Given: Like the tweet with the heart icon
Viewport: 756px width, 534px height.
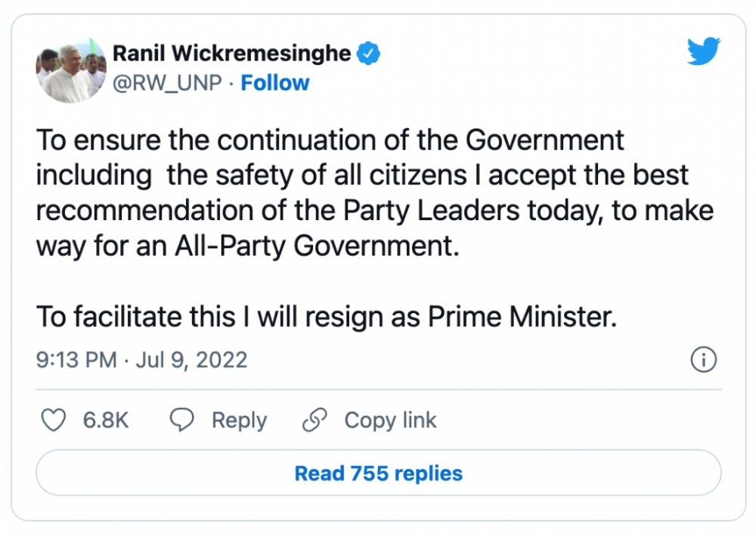Looking at the screenshot, I should tap(53, 421).
